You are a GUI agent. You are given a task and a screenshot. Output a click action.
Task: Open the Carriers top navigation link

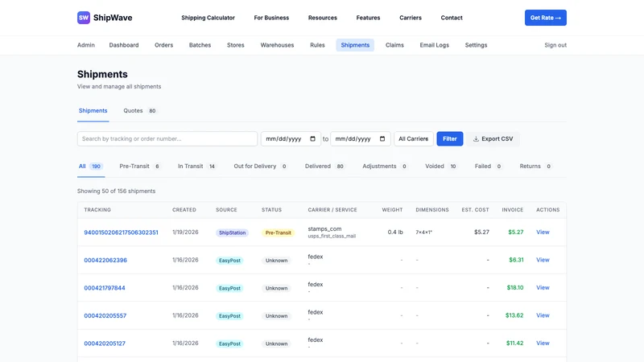411,18
